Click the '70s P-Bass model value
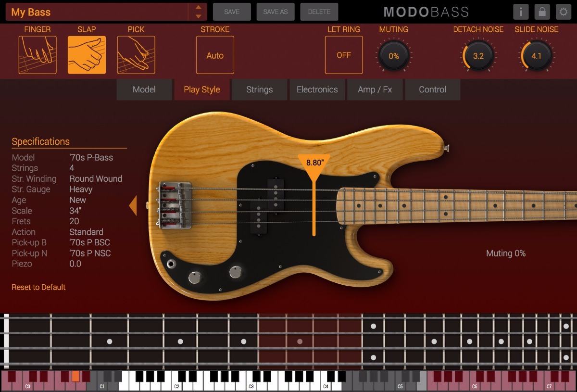 coord(91,157)
